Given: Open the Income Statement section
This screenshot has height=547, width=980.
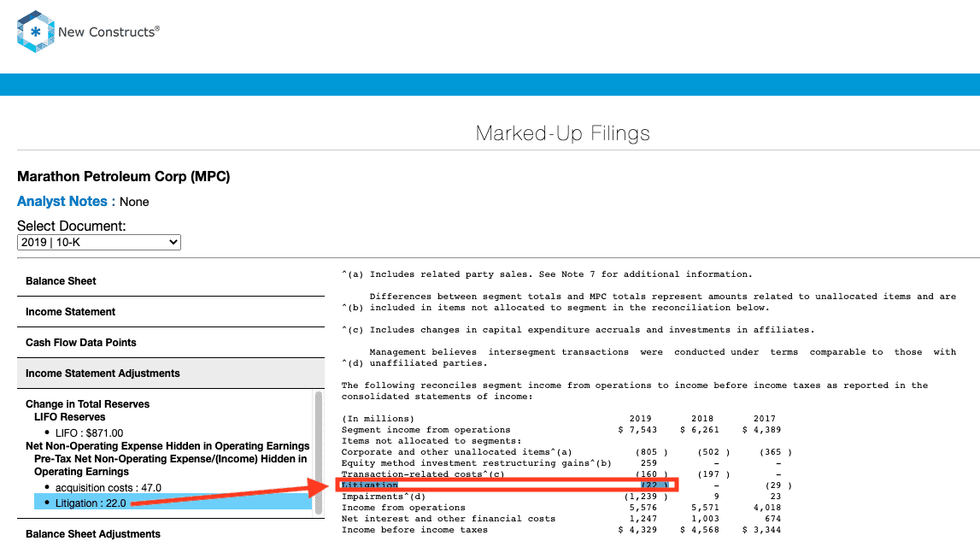Looking at the screenshot, I should (171, 312).
